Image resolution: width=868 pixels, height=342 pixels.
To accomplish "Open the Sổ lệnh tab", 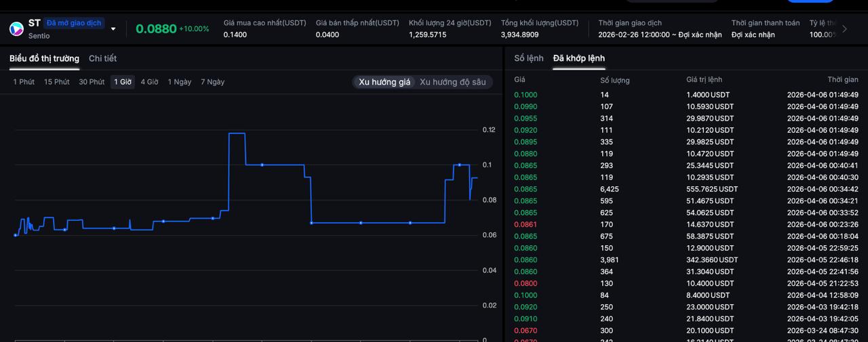I will pyautogui.click(x=529, y=58).
